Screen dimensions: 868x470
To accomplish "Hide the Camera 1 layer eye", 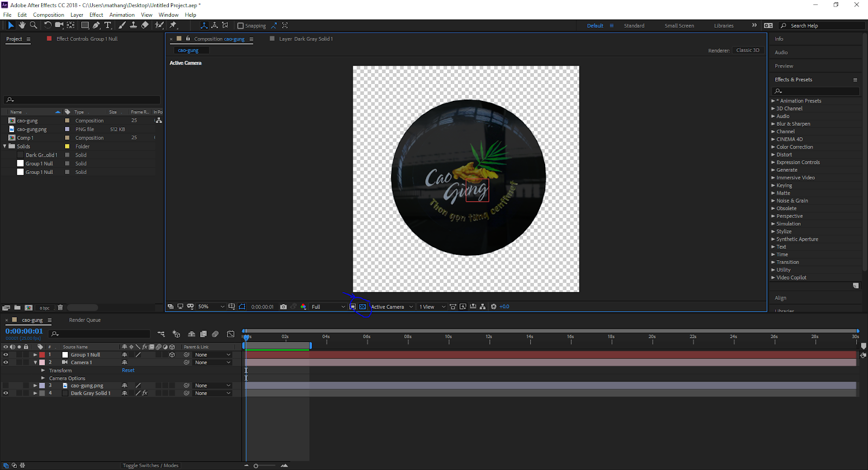I will point(6,362).
